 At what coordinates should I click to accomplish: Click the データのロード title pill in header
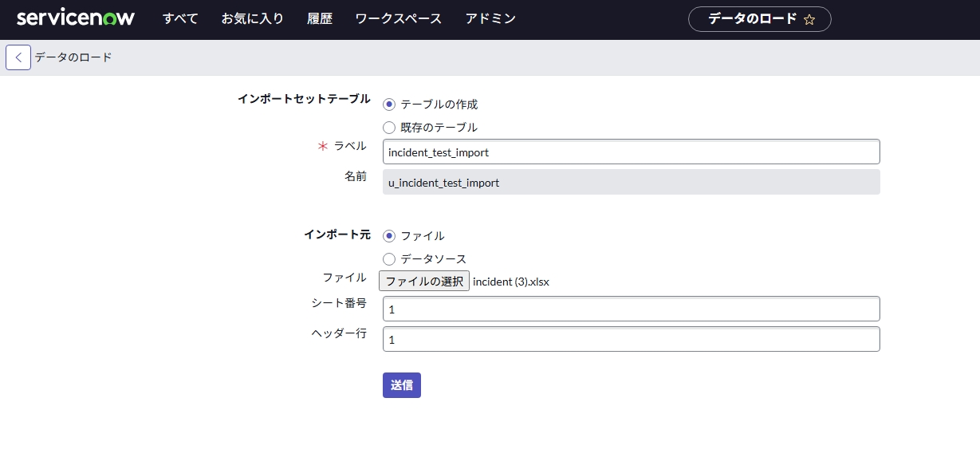point(752,19)
